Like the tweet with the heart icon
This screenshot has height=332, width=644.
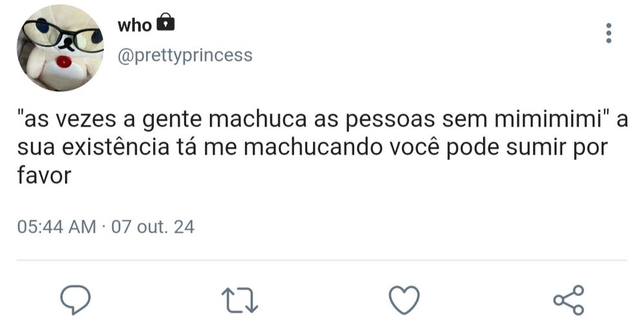pos(404,300)
